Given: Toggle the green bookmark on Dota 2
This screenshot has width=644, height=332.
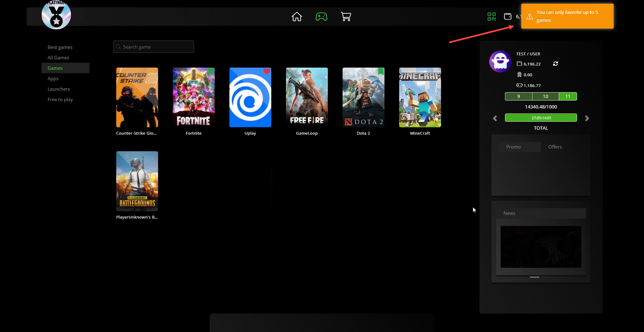Looking at the screenshot, I should click(x=381, y=71).
